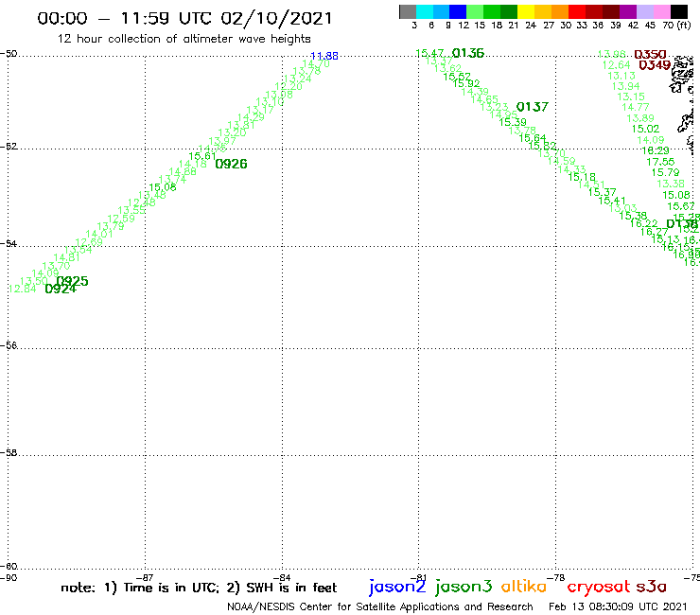This screenshot has height=615, width=700.
Task: Click the wave height value 15.18
Action: click(x=582, y=177)
